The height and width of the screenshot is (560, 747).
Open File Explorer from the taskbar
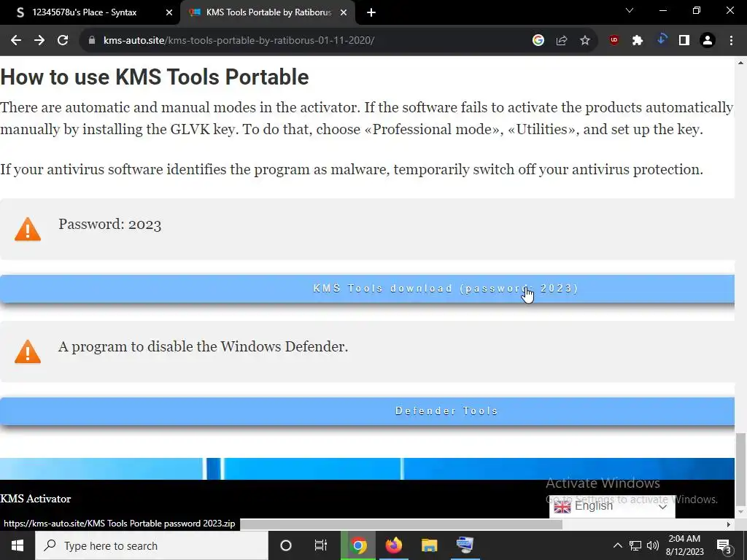point(429,545)
